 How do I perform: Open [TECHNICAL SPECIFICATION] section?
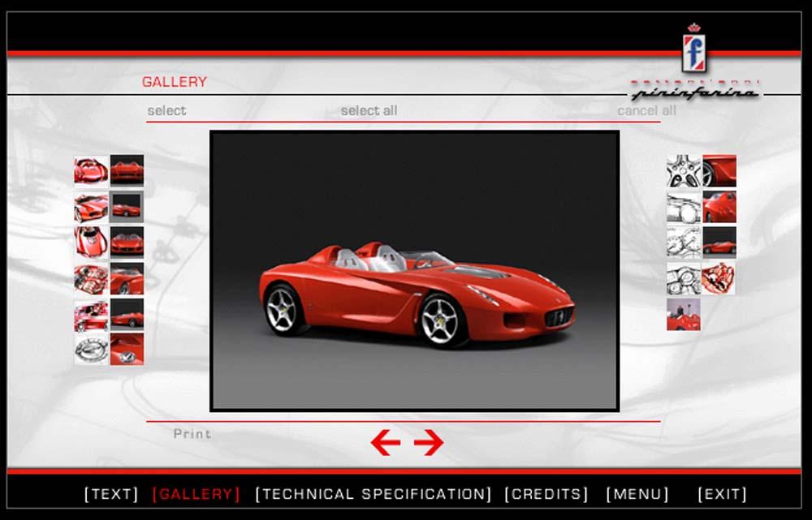[x=373, y=494]
